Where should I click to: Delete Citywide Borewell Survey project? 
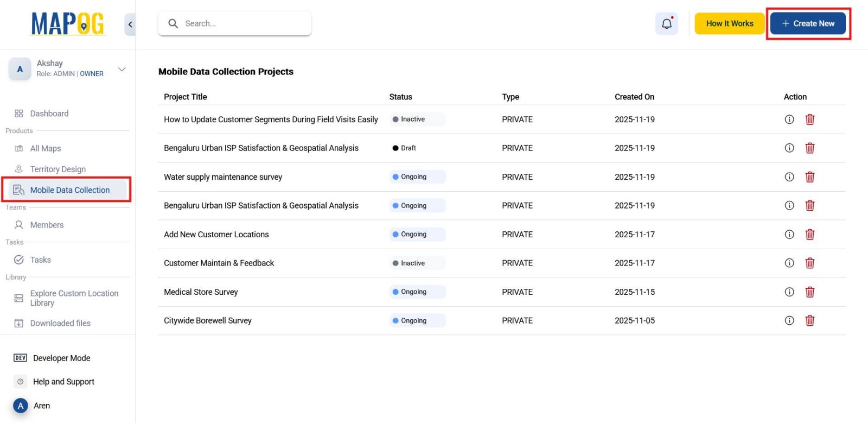[810, 320]
